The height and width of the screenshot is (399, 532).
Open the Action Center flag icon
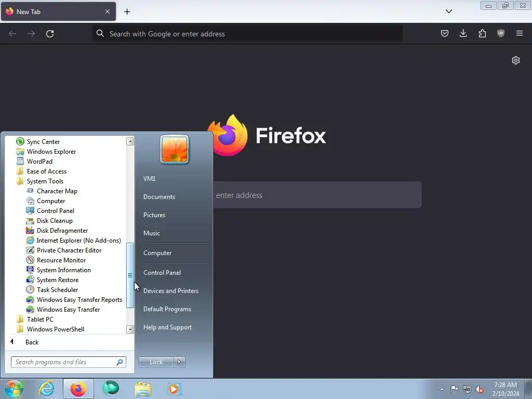coord(454,389)
